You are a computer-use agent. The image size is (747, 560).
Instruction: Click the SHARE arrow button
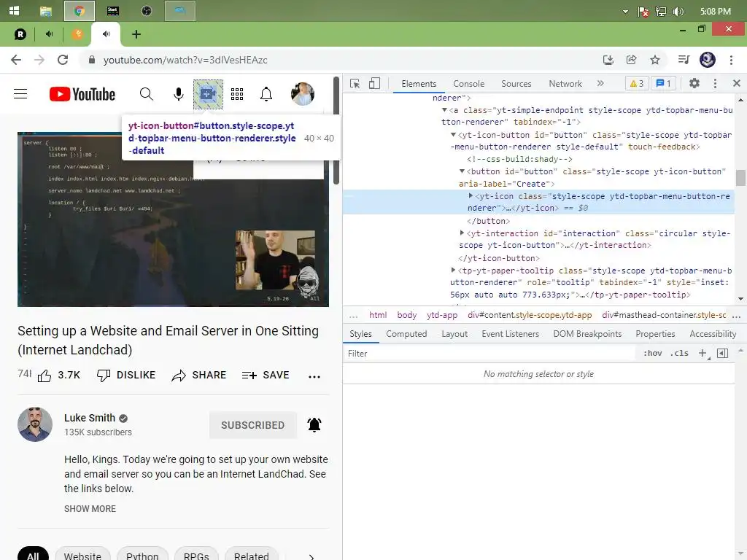click(x=199, y=376)
